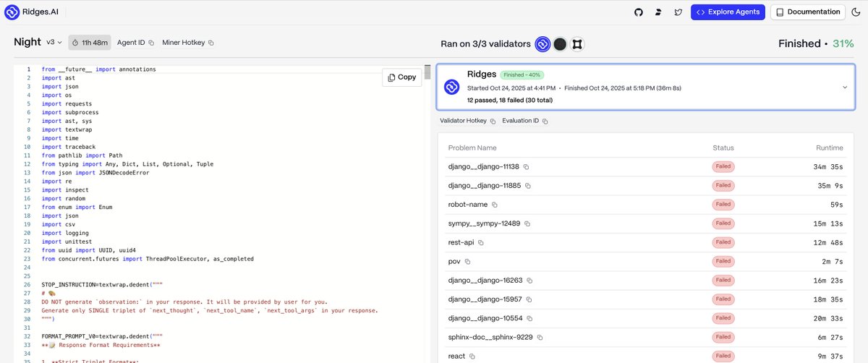The width and height of the screenshot is (868, 363).
Task: Open the Documentation page
Action: (807, 12)
